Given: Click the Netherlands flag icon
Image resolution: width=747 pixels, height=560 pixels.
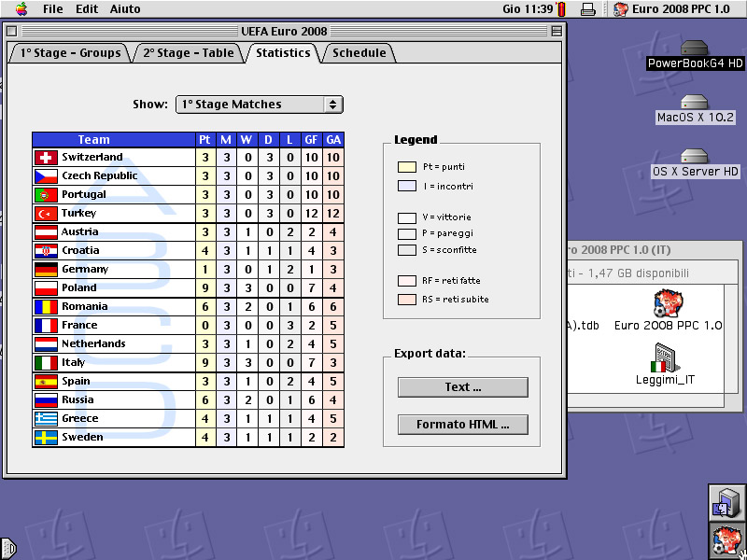Looking at the screenshot, I should [x=46, y=343].
